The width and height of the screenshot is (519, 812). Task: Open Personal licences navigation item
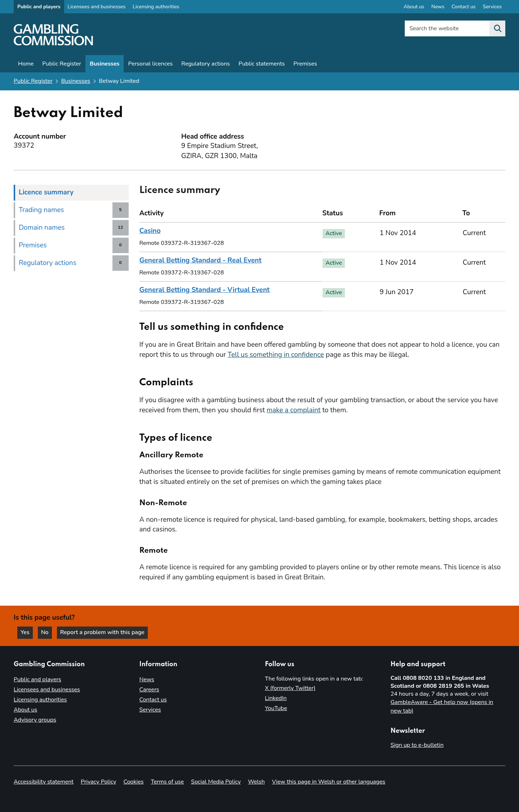click(x=150, y=64)
